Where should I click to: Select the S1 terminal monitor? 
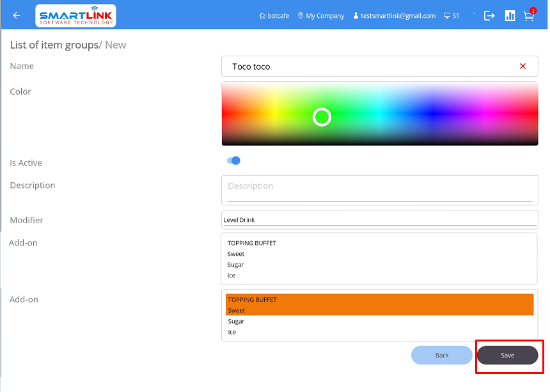click(x=451, y=16)
